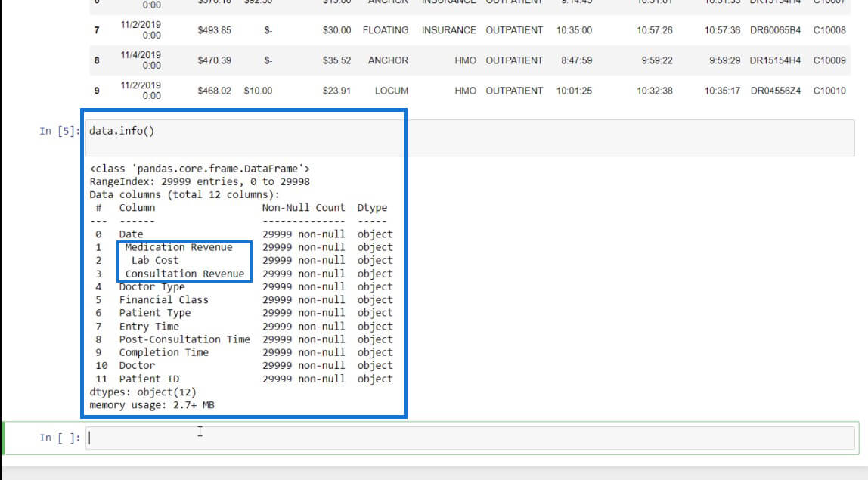Click the RangeIndex 29999 entries line
The height and width of the screenshot is (480, 868).
coord(200,181)
